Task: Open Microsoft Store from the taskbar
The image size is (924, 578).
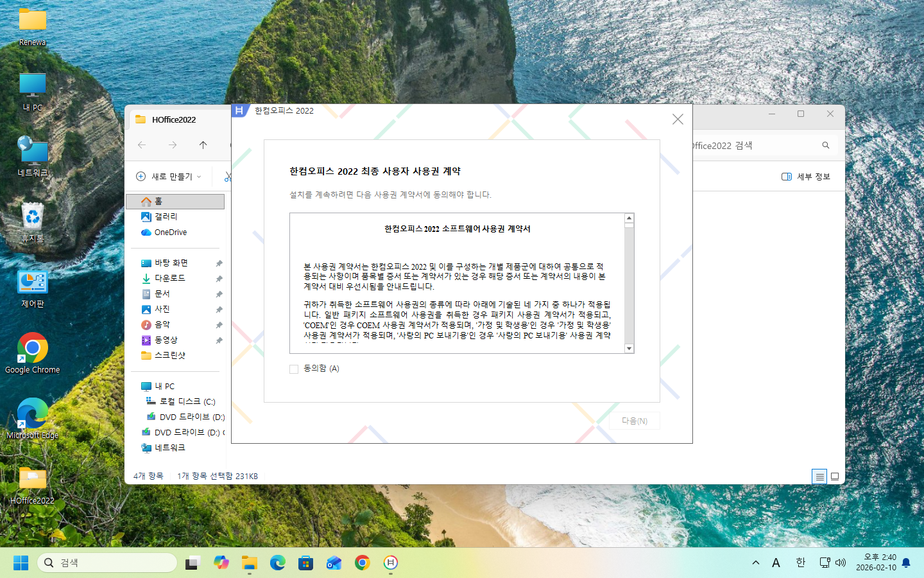Action: pyautogui.click(x=305, y=563)
